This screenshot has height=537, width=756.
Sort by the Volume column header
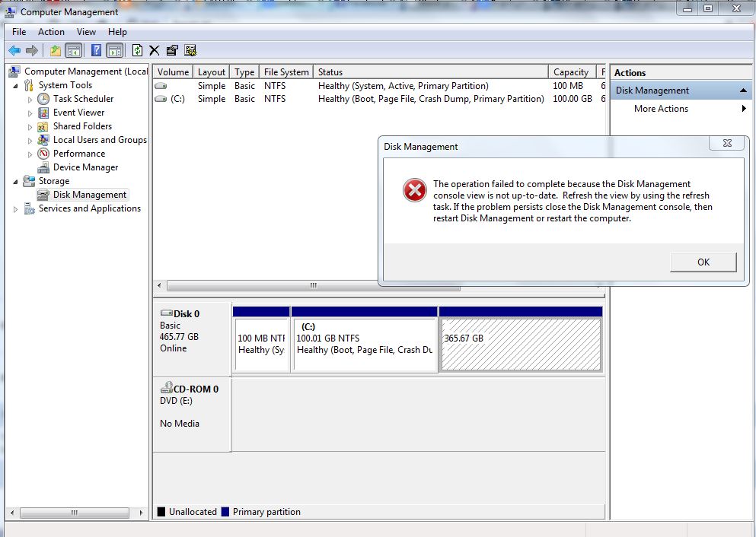coord(173,71)
